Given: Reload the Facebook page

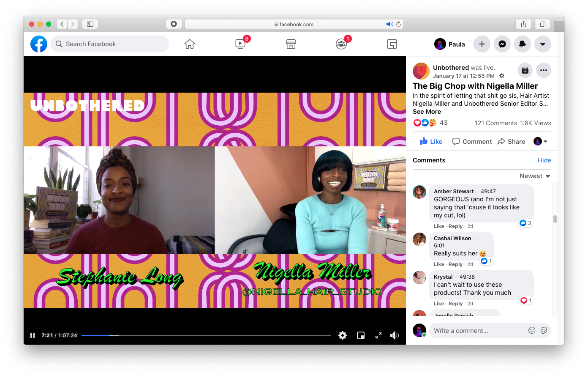Looking at the screenshot, I should coord(398,24).
